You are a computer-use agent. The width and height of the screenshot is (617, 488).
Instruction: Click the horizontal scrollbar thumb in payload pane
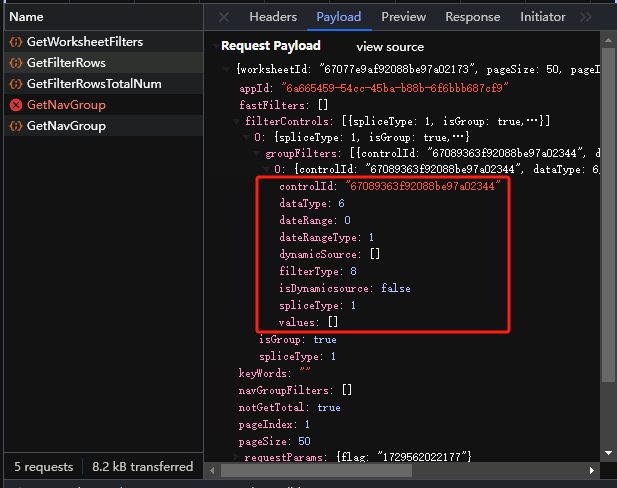(400, 470)
